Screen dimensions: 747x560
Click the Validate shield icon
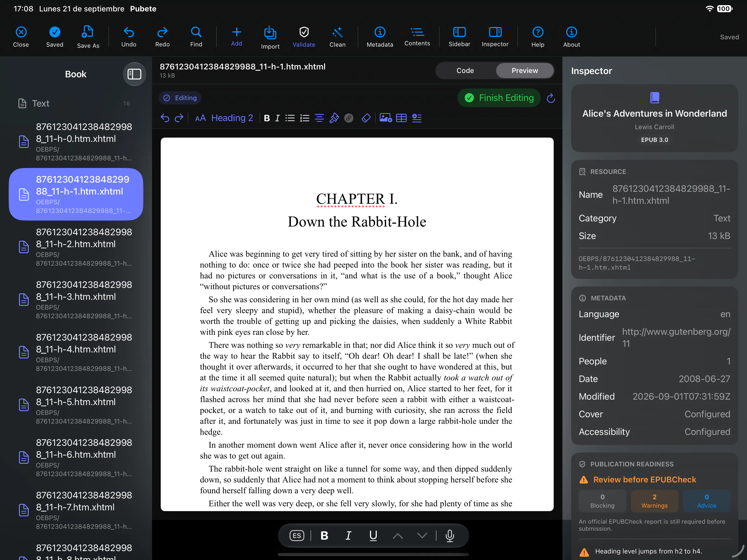[303, 32]
